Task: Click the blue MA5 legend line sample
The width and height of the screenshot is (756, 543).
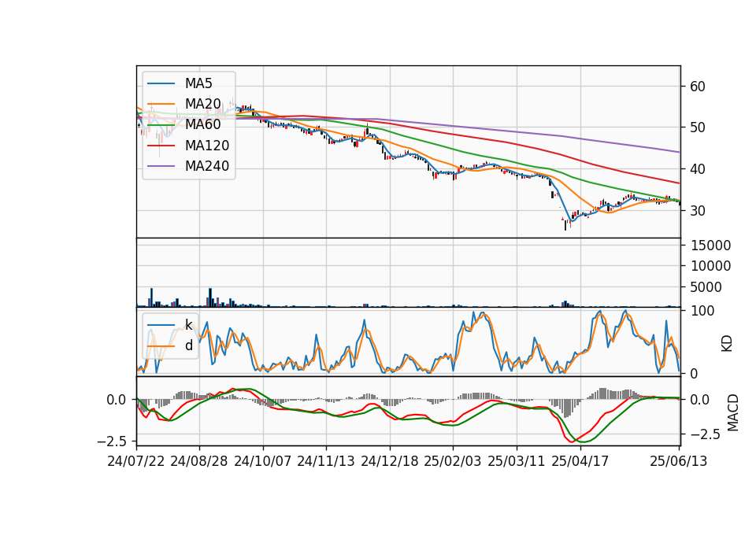Action: tap(161, 83)
